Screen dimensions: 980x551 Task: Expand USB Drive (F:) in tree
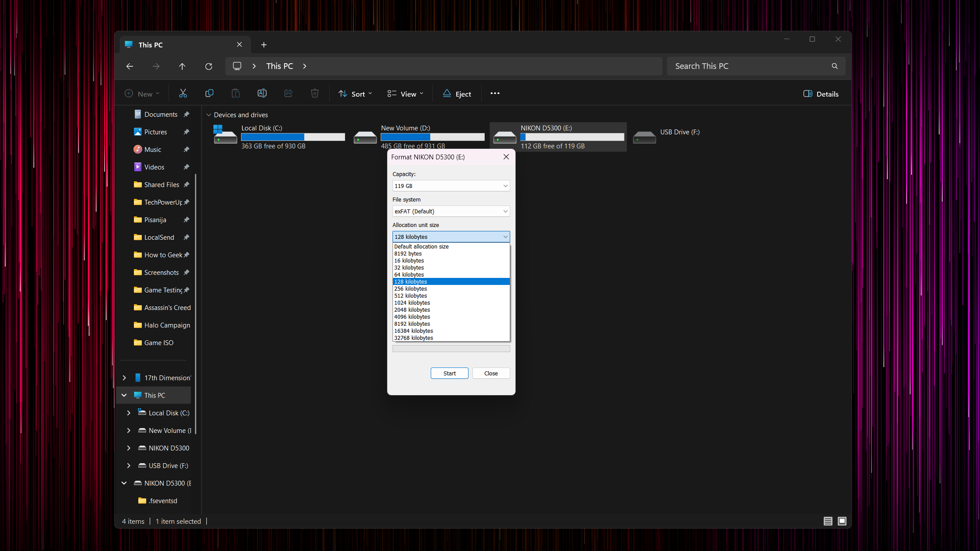(x=129, y=466)
